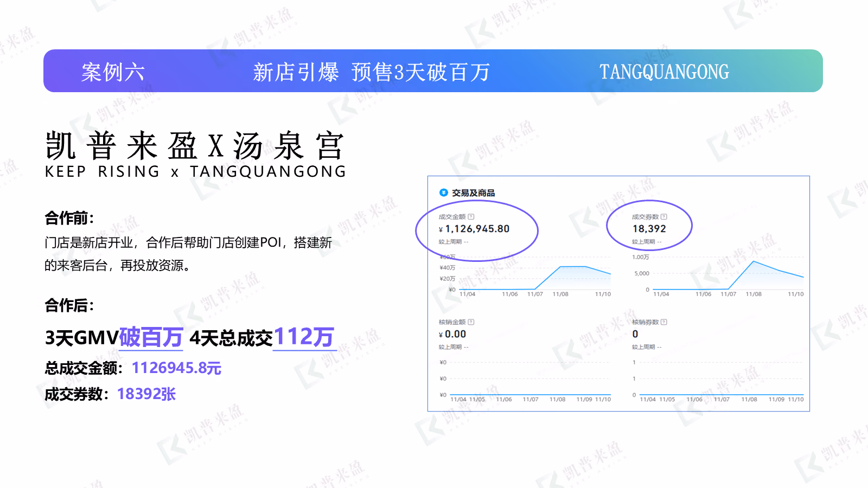Click the 1,126,945.80 transaction amount value
The width and height of the screenshot is (868, 488).
(477, 229)
